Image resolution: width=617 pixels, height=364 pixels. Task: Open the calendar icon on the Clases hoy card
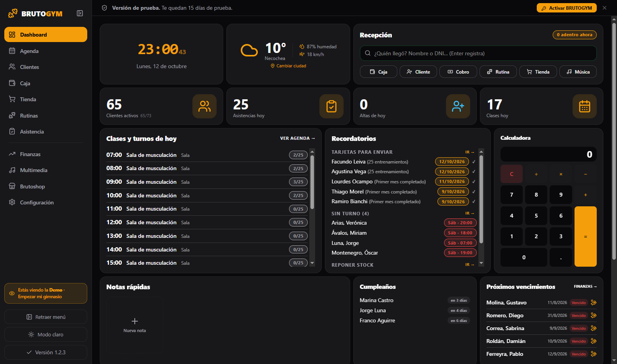pyautogui.click(x=585, y=106)
